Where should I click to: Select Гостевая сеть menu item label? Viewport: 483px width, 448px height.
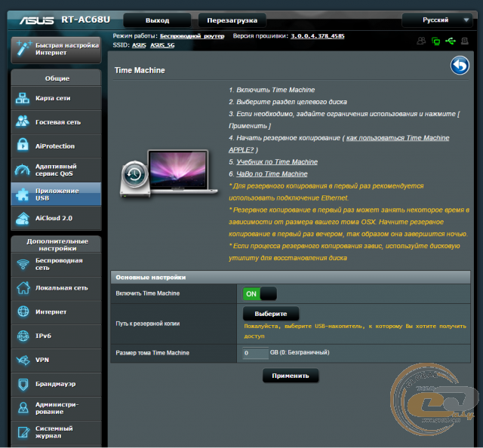click(58, 122)
